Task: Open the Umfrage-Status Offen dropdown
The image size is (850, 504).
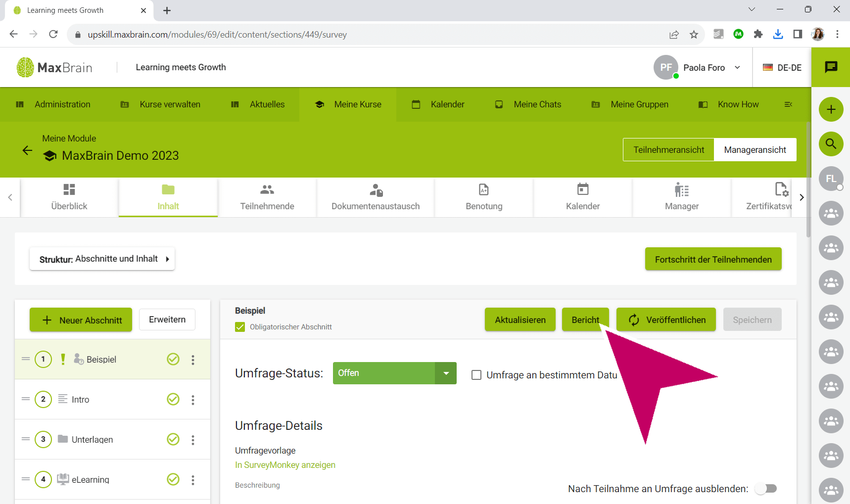Action: pos(395,373)
